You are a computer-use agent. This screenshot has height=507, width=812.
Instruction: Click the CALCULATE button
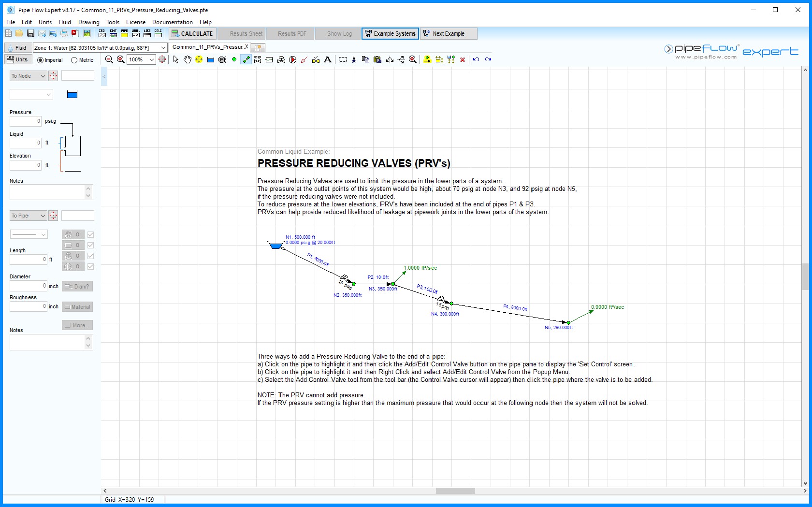[x=192, y=33]
